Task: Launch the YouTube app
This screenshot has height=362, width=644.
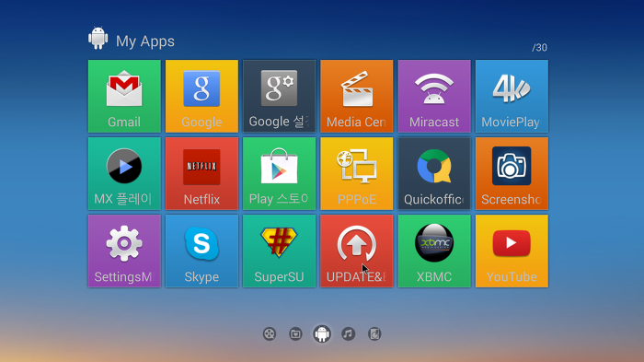Action: (x=512, y=251)
